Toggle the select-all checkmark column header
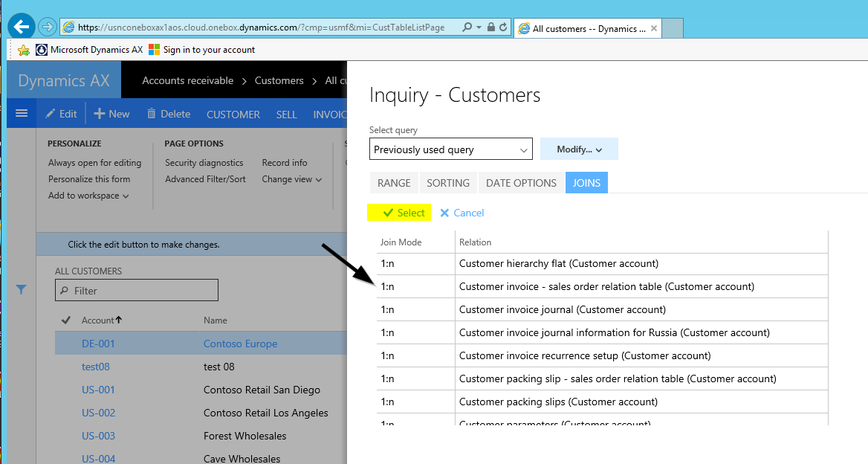 tap(65, 320)
